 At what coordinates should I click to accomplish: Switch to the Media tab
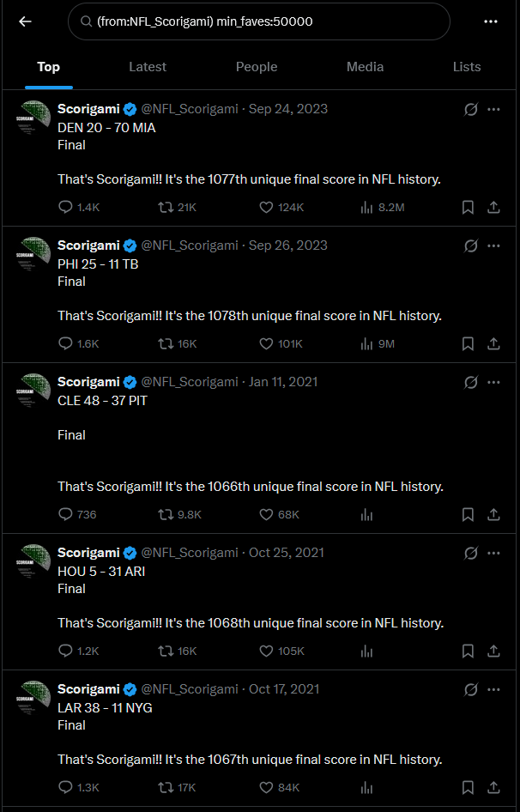(365, 66)
